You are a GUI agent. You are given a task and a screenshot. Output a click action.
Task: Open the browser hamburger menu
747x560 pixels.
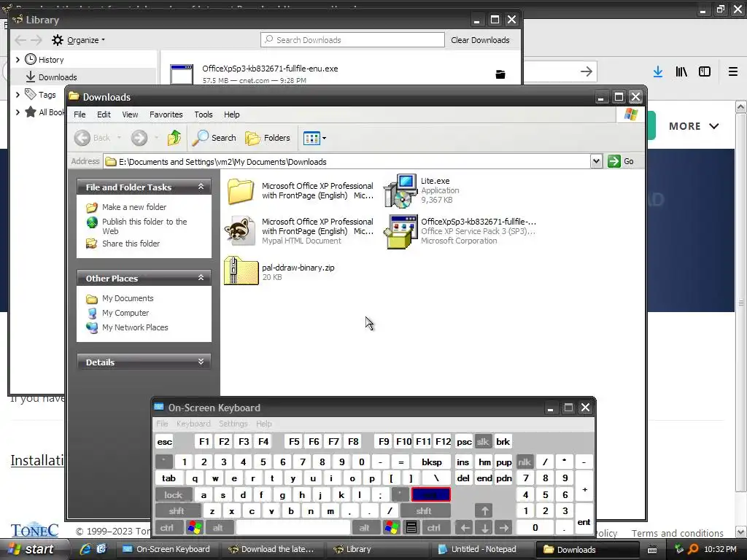[x=733, y=71]
